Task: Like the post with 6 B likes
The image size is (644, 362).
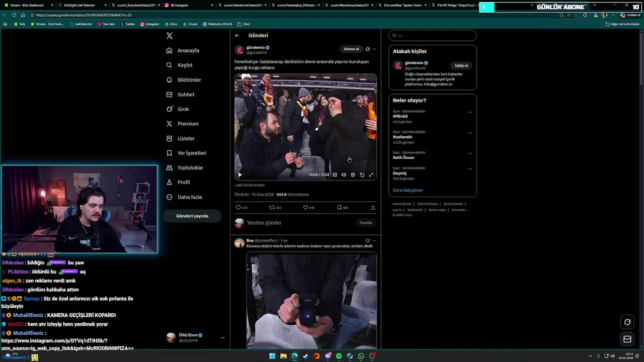Action: click(305, 208)
